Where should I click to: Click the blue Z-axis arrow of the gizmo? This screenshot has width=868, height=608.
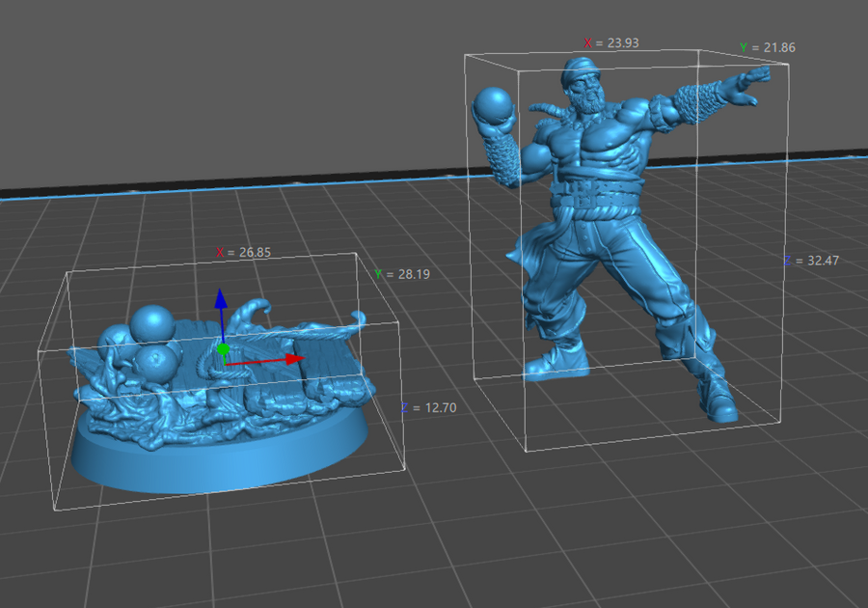tap(221, 301)
